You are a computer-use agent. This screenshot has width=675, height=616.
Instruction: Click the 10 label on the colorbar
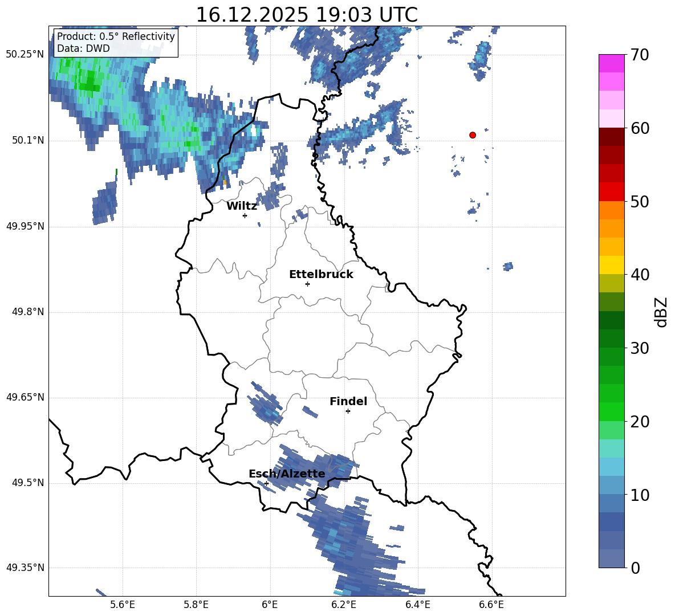click(640, 495)
